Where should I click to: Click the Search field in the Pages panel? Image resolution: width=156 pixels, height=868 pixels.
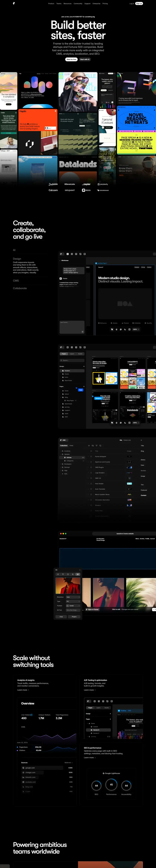(x=72, y=361)
